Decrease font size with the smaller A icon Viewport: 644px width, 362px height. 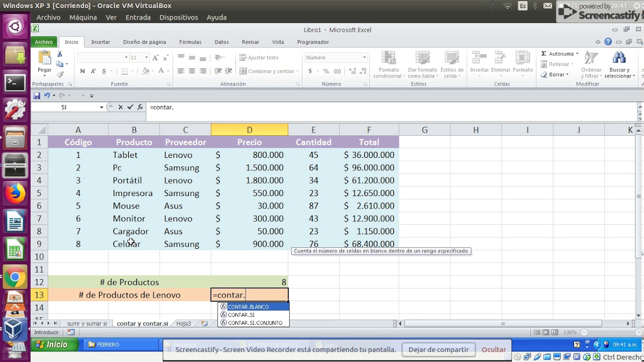(x=166, y=57)
